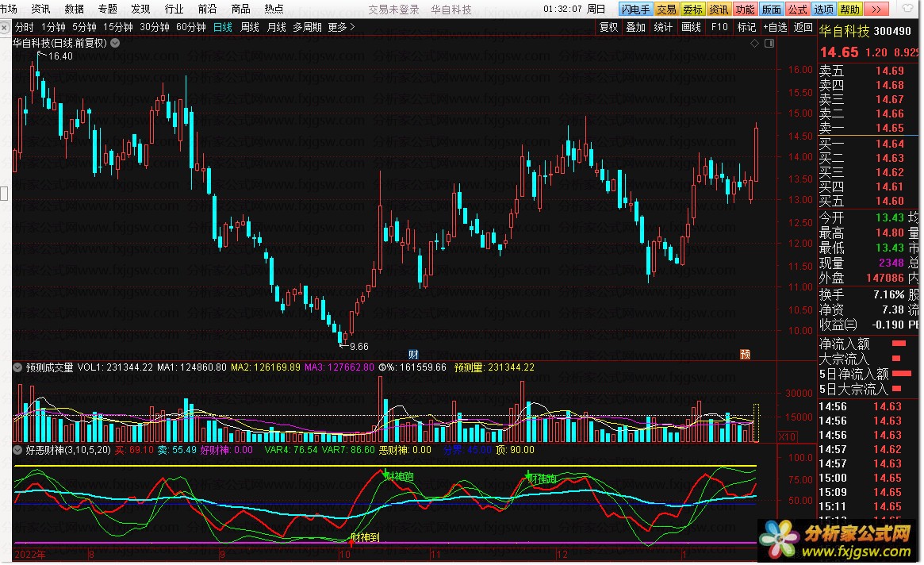This screenshot has height=565, width=924.
Task: Open the 发现 menu
Action: pyautogui.click(x=140, y=9)
